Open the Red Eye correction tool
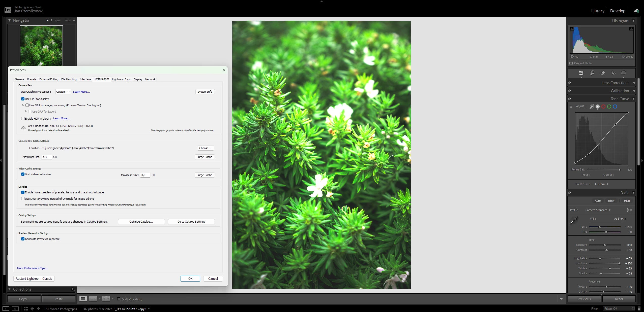This screenshot has height=312, width=644. (x=613, y=73)
